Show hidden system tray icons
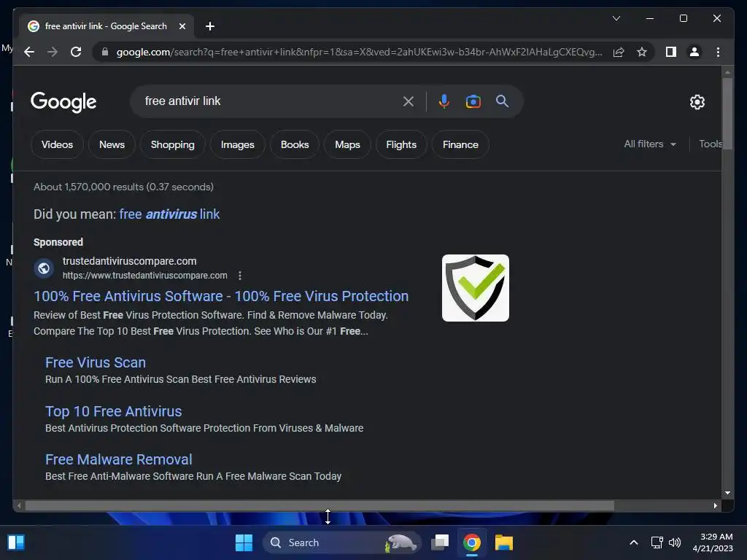Screen dimensions: 747x560 coord(634,542)
